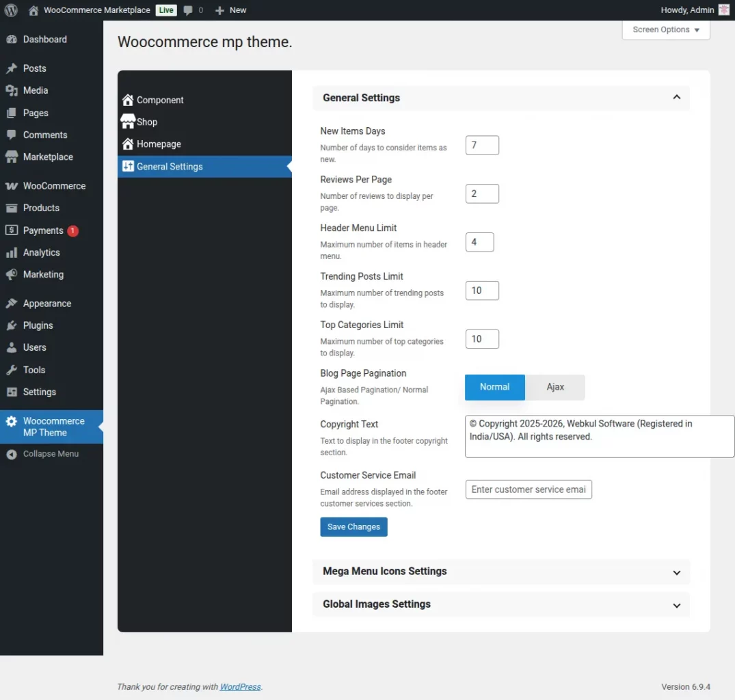Click the Shop storefront icon in theme panel
Screen dimensions: 735x700
128,122
